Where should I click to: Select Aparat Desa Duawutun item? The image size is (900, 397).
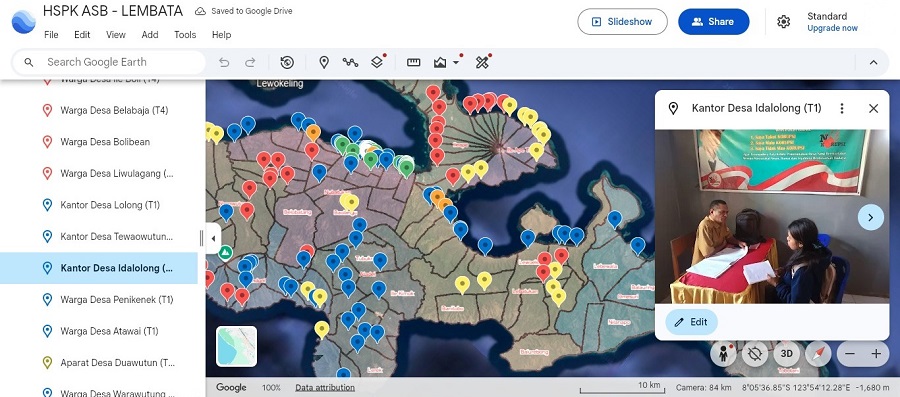(x=99, y=363)
